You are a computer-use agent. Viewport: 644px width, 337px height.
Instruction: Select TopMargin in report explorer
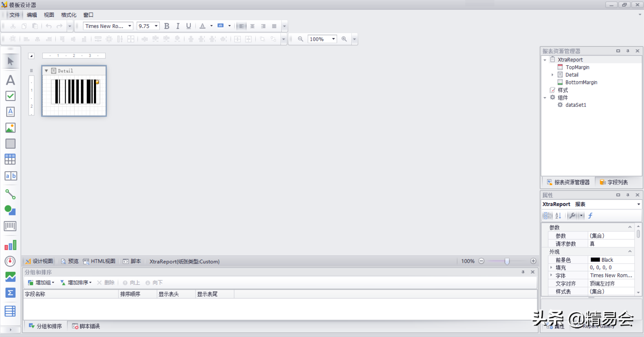pyautogui.click(x=577, y=67)
